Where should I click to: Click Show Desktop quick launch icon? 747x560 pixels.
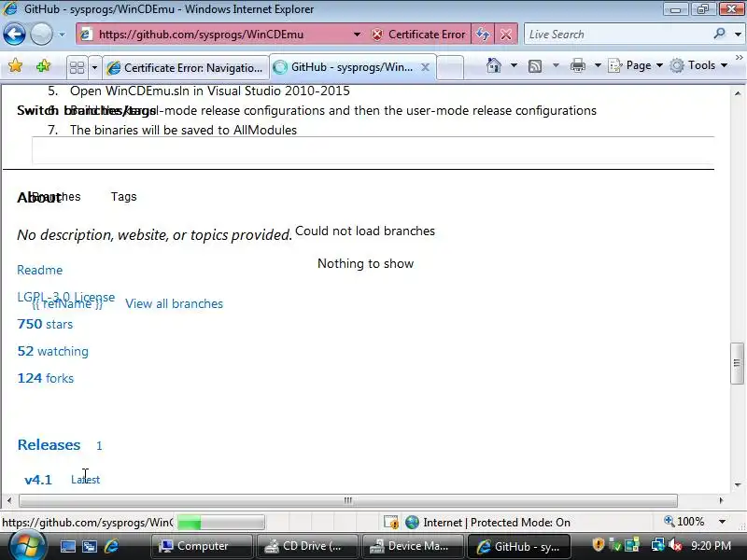coord(67,546)
